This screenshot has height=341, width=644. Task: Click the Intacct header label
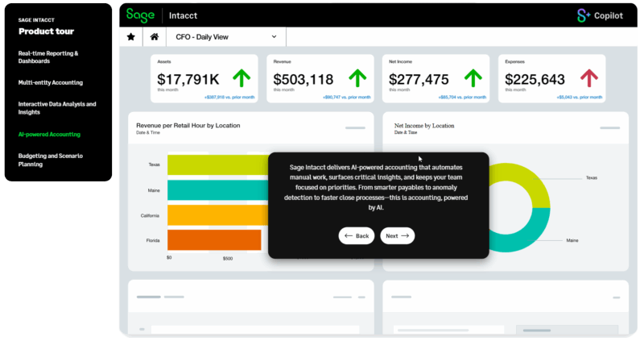tap(184, 15)
